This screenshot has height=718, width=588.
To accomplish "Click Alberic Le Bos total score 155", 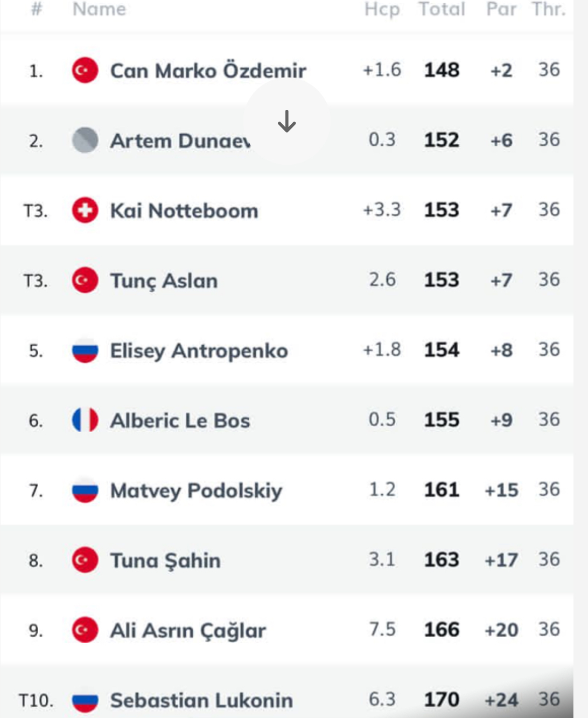I will pos(442,420).
